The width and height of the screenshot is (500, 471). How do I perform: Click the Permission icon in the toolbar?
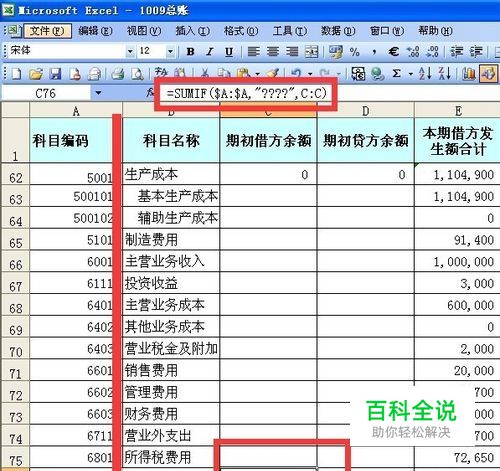pyautogui.click(x=75, y=73)
